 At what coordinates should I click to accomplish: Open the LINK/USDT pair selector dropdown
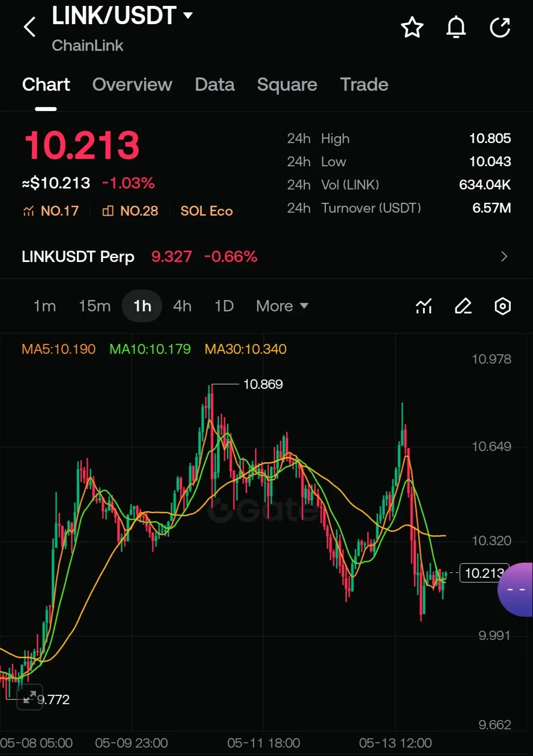(x=122, y=16)
